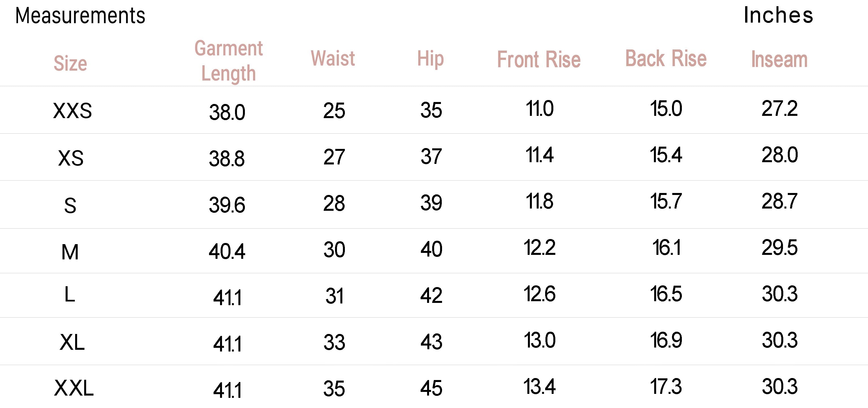Viewport: 868px width, 408px height.
Task: Click the Size column header
Action: click(x=70, y=63)
